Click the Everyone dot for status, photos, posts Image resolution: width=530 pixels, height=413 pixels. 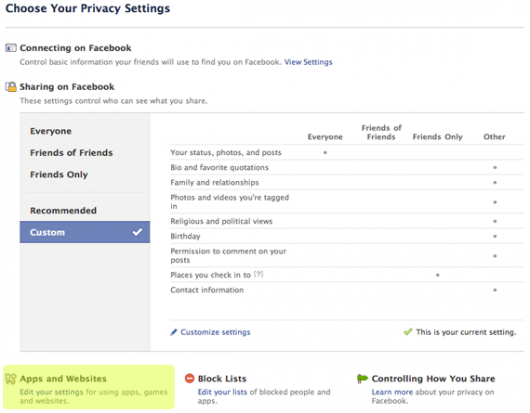[325, 152]
